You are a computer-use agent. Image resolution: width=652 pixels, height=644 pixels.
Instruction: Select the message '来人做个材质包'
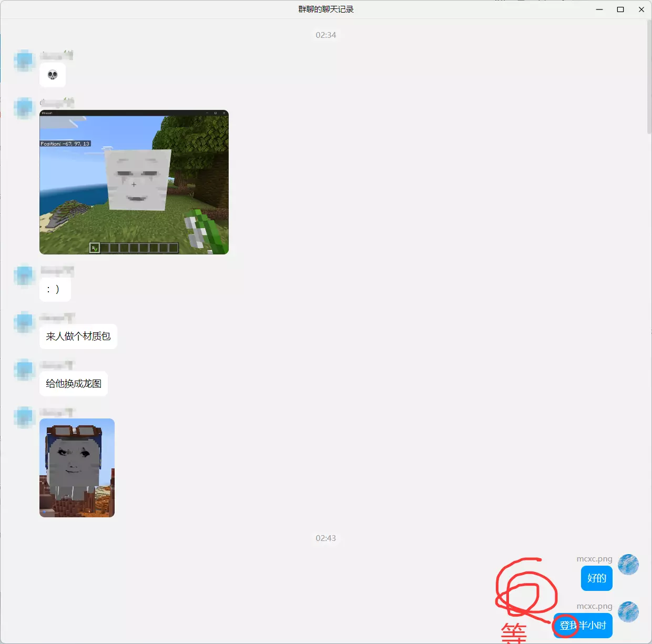78,336
